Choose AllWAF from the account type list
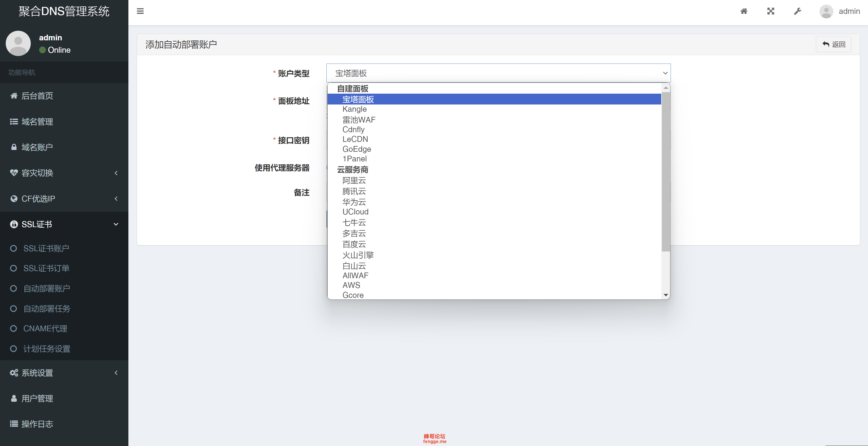This screenshot has width=868, height=446. 494,276
